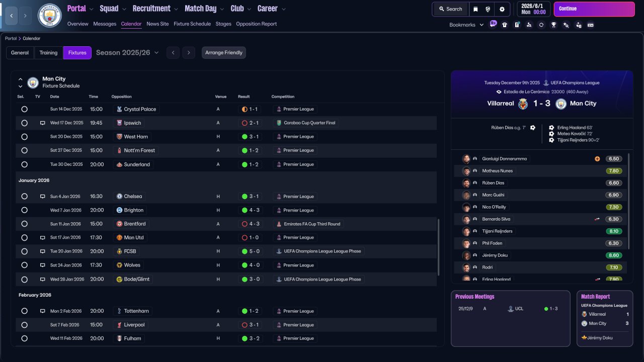The width and height of the screenshot is (644, 362).
Task: Click the ticket bookmark icon
Action: (x=591, y=25)
